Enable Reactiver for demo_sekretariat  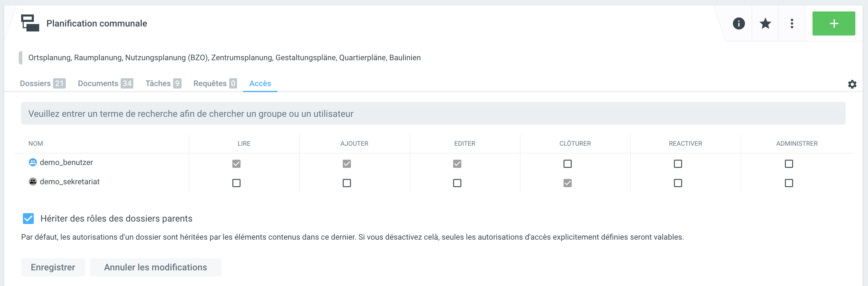[678, 183]
